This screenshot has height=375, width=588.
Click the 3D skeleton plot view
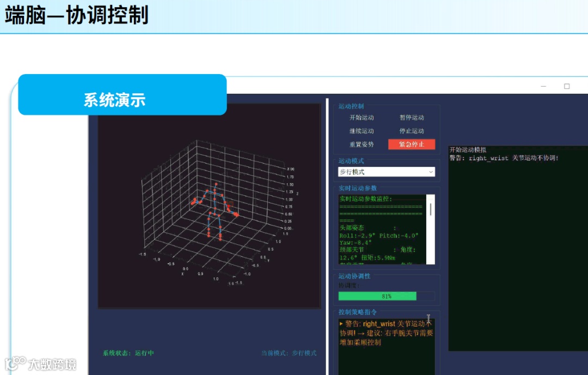209,205
